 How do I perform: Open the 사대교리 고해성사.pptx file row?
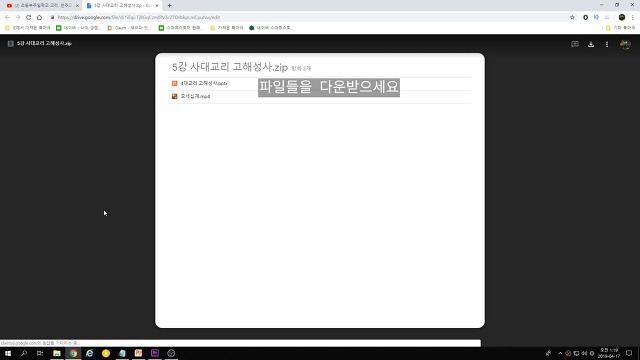(320, 83)
